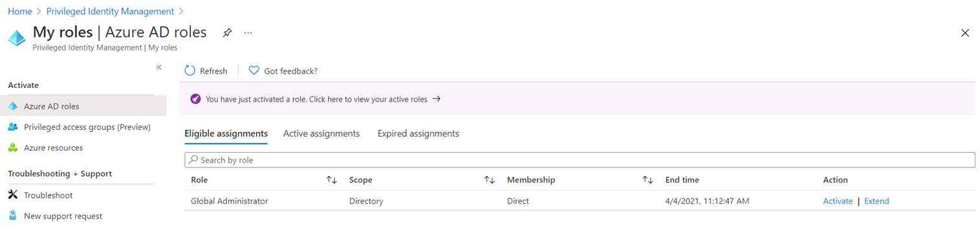
Task: Go to Privileged Identity Management breadcrumb
Action: click(110, 11)
